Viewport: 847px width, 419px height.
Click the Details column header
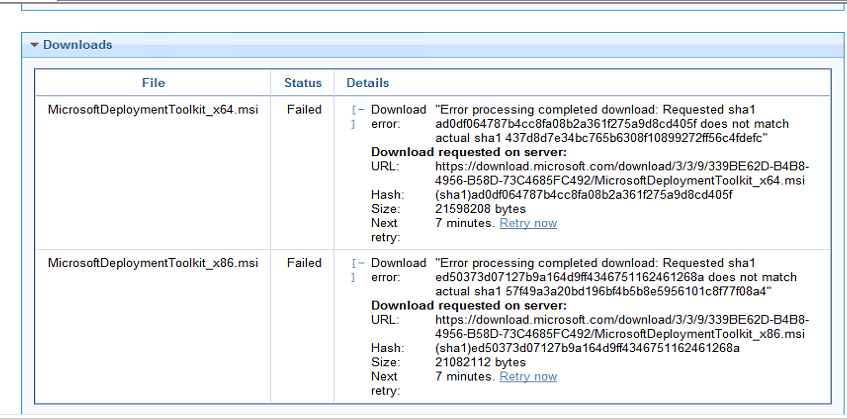(368, 83)
